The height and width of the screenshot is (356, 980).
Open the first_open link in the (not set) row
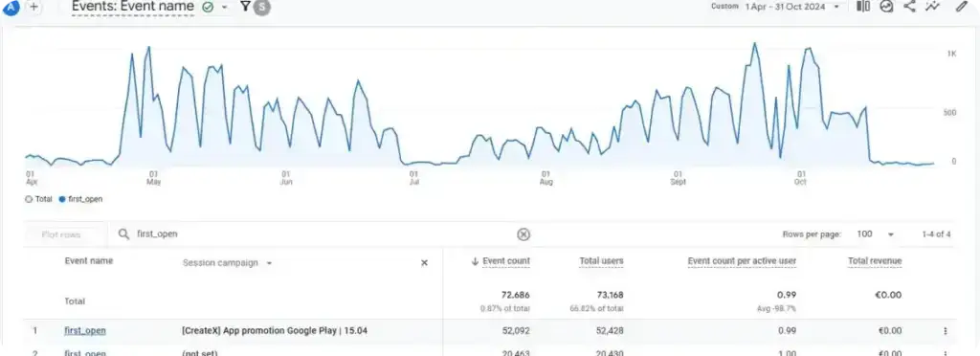85,353
